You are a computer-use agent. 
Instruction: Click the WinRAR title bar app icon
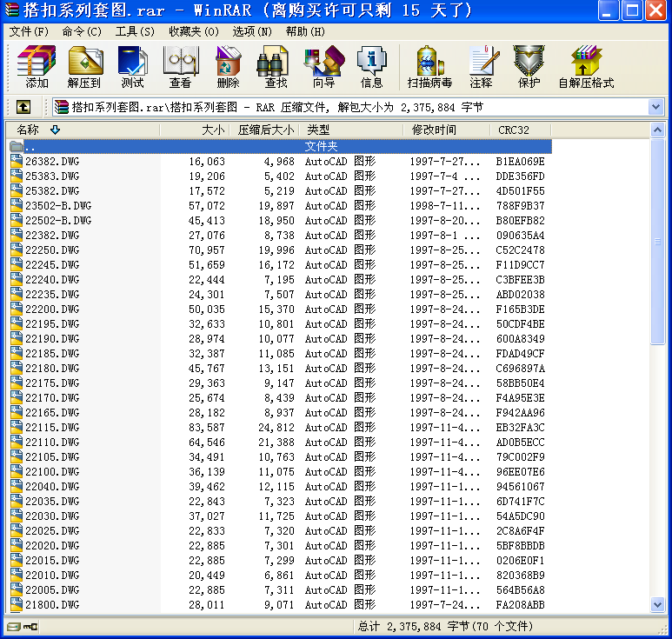tap(11, 10)
